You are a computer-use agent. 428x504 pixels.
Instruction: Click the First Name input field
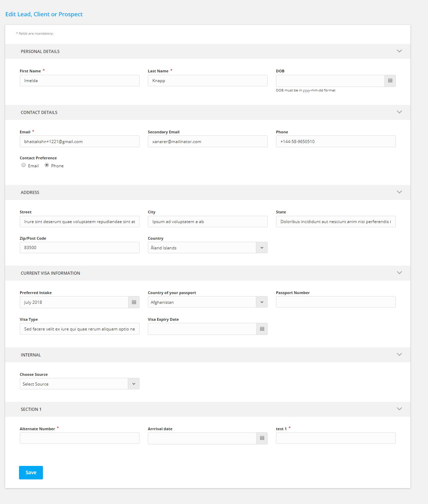[80, 80]
